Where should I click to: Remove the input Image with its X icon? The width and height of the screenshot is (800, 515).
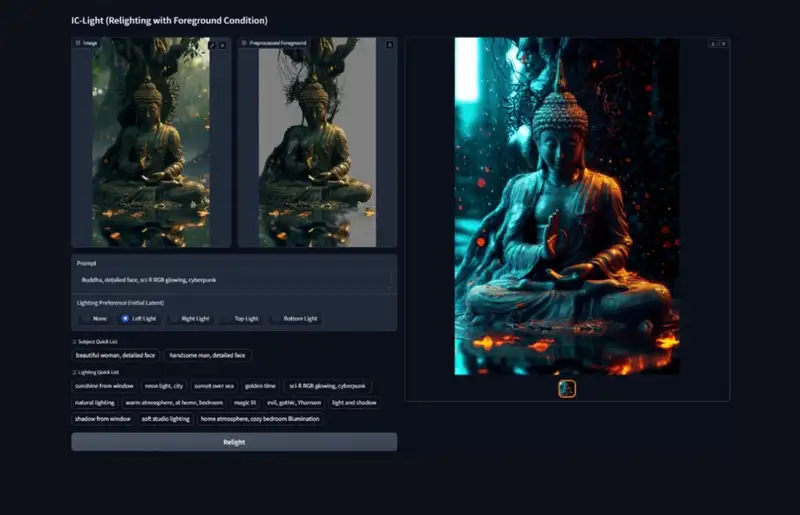click(223, 45)
